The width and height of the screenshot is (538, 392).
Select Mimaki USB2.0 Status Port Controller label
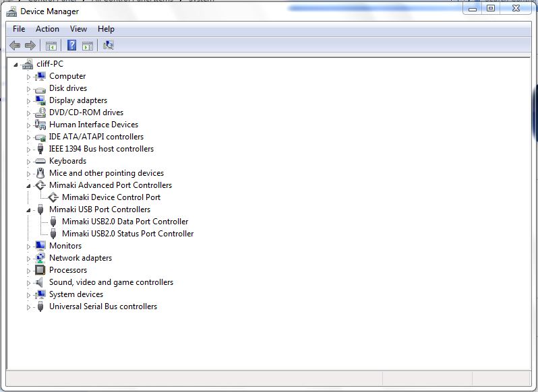pyautogui.click(x=127, y=234)
